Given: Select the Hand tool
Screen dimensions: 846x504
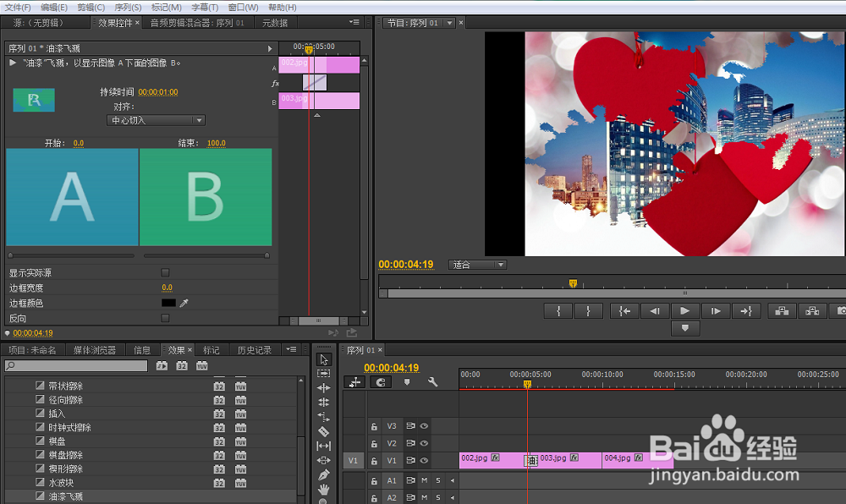Looking at the screenshot, I should 324,490.
